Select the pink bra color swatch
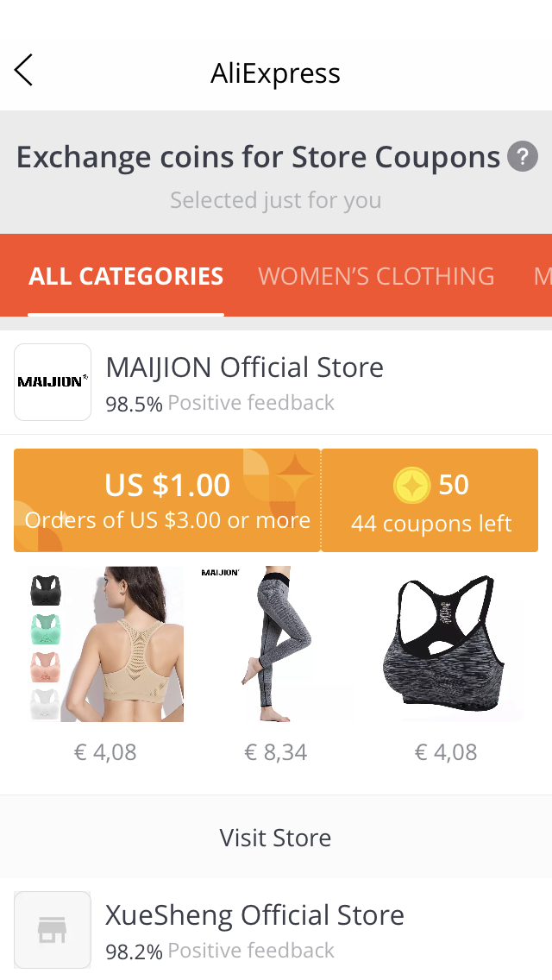Viewport: 552px width, 980px height. point(46,667)
